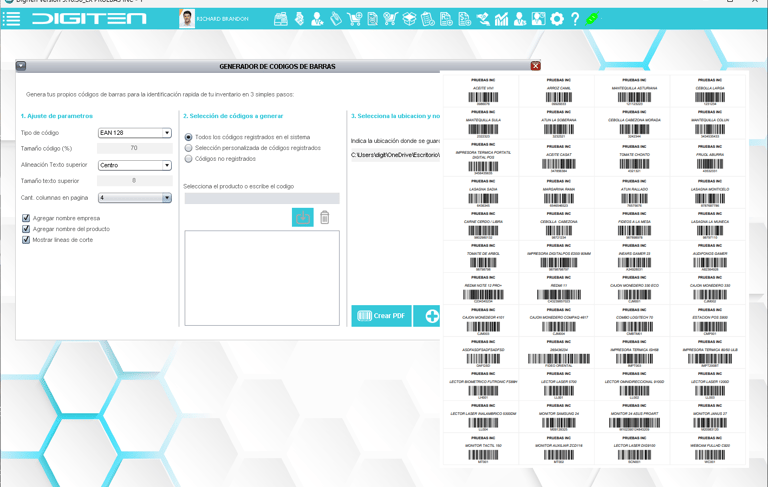
Task: Uncheck Agregar nombre empresa checkbox
Action: coord(26,218)
